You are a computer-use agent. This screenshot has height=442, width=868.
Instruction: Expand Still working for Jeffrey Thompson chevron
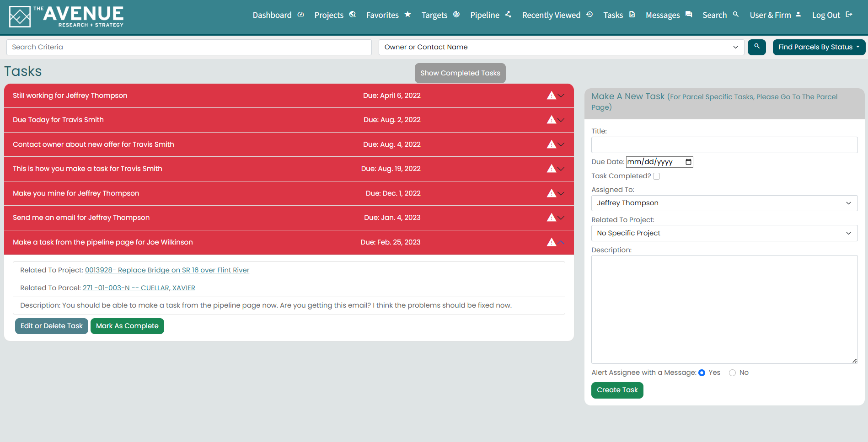click(561, 96)
